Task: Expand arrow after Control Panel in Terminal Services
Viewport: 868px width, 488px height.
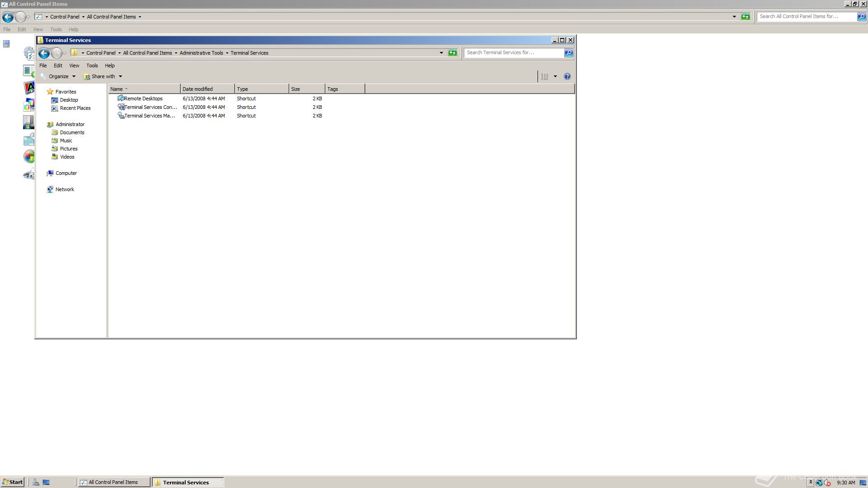Action: (x=119, y=53)
